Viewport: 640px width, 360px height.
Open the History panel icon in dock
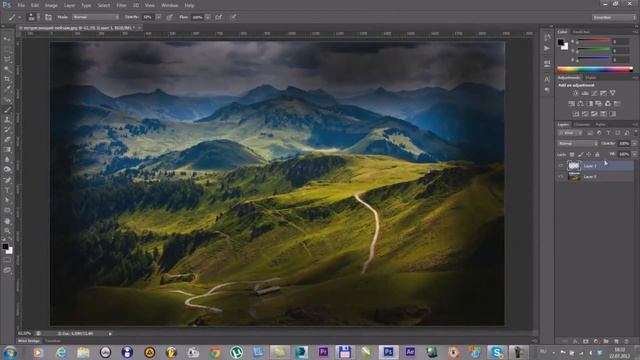click(x=547, y=38)
